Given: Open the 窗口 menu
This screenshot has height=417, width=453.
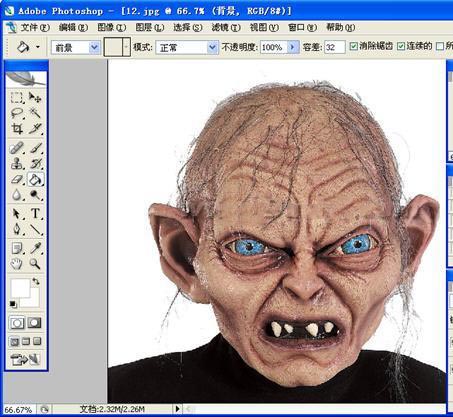Looking at the screenshot, I should pyautogui.click(x=302, y=27).
